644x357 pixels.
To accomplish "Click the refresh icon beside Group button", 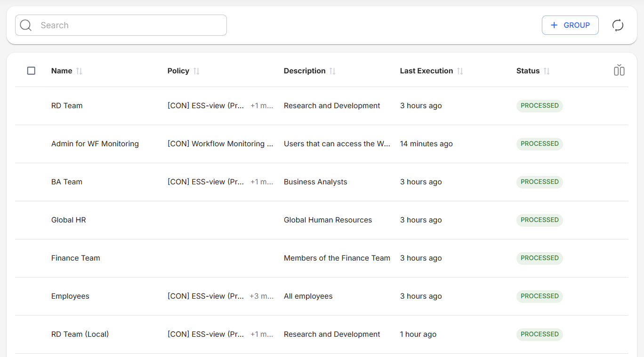I will (x=618, y=25).
